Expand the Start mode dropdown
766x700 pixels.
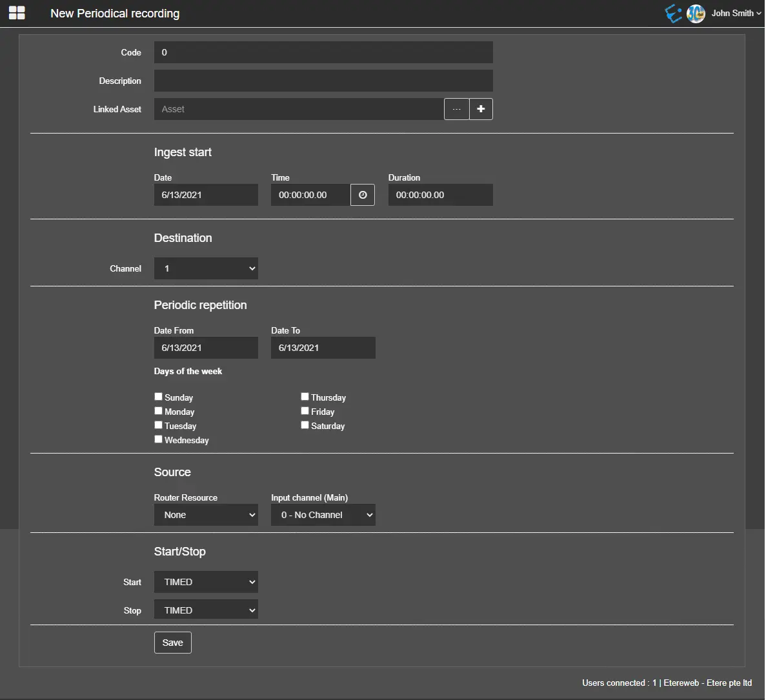click(x=206, y=582)
